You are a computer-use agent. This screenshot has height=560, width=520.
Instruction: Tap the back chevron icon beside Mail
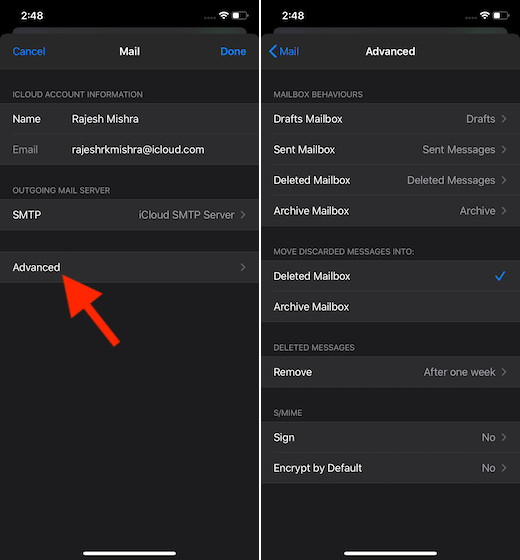[x=273, y=51]
